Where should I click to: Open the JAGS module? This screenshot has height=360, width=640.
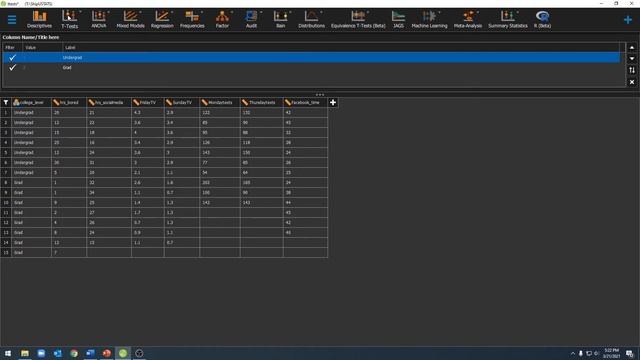398,19
